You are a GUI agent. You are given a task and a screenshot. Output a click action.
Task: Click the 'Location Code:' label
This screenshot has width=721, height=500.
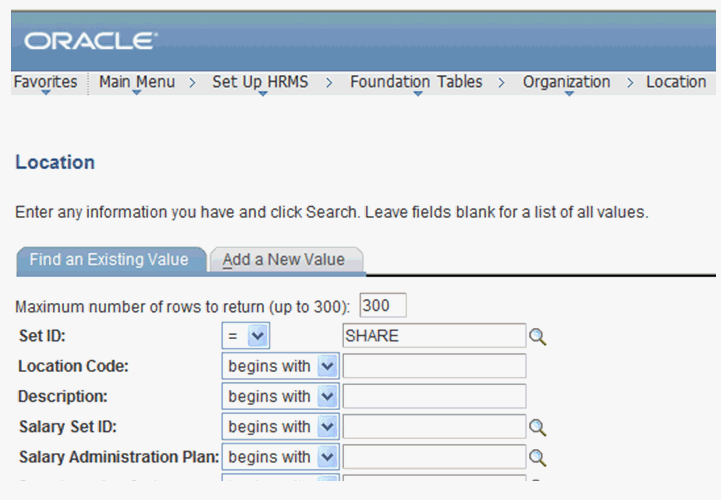pyautogui.click(x=74, y=367)
